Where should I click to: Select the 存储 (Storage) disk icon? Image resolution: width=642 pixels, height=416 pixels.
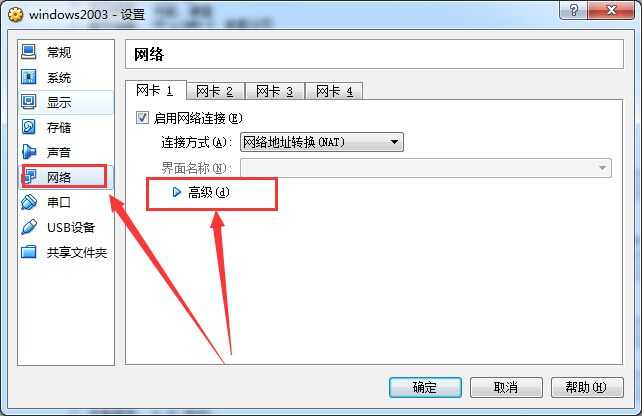(x=29, y=127)
